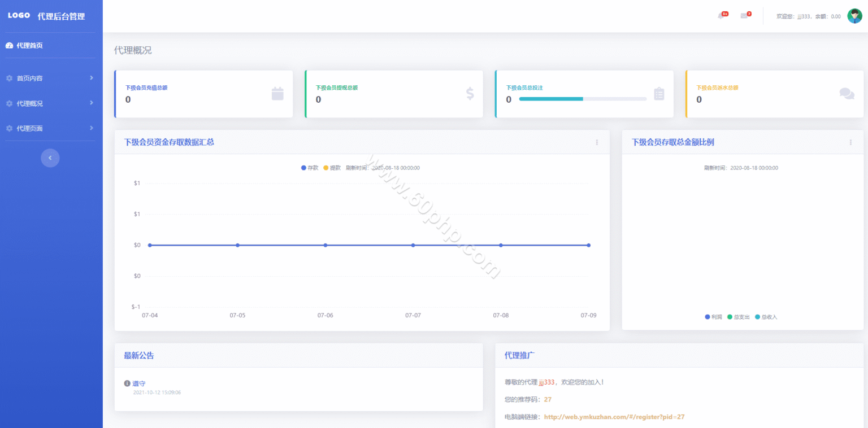Toggle the 存款 series in the chart legend
This screenshot has height=428, width=868.
310,168
